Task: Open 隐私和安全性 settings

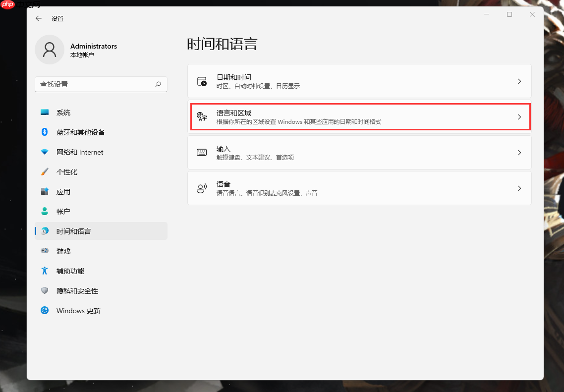Action: click(72, 291)
